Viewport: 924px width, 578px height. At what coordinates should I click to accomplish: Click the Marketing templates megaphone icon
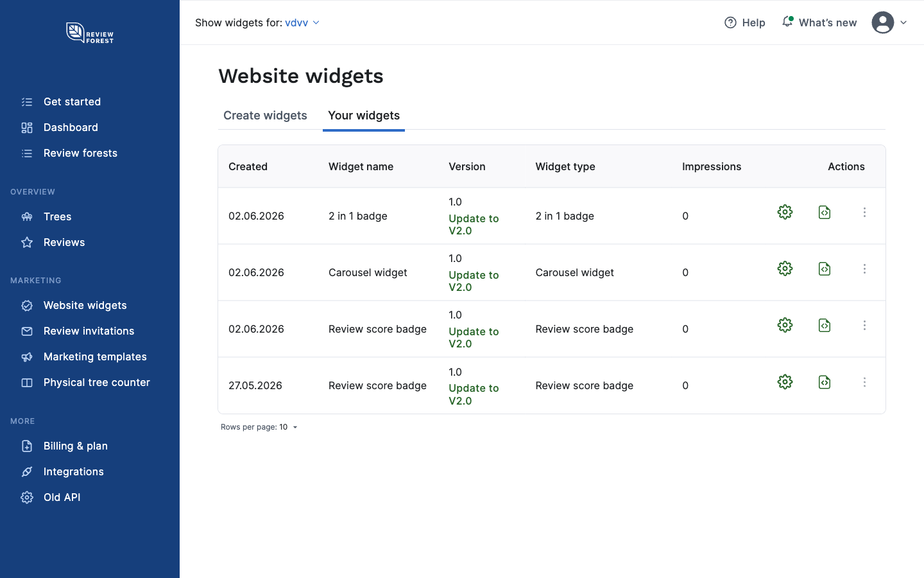point(27,357)
